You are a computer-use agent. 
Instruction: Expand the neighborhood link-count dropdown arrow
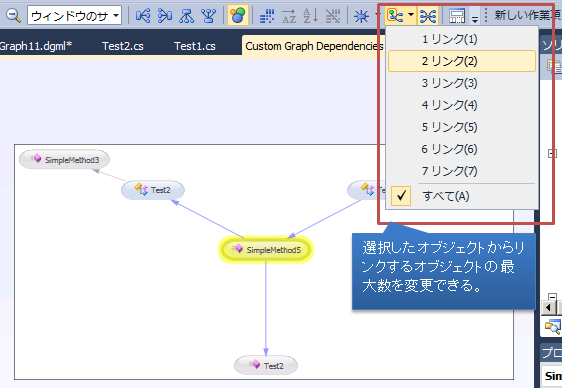tap(411, 15)
